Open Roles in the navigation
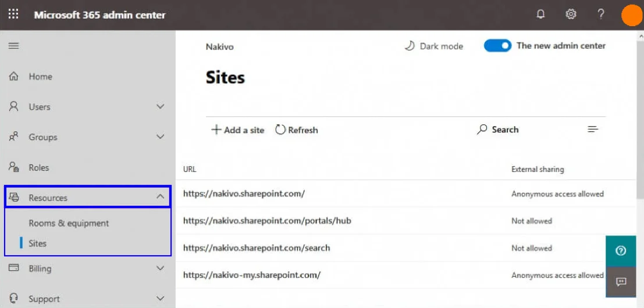This screenshot has height=308, width=644. coord(38,168)
